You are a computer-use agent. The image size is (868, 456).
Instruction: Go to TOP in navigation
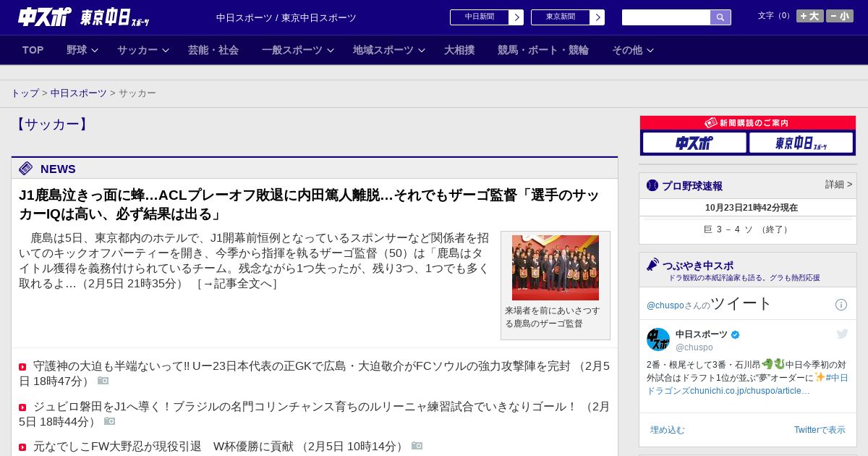33,50
